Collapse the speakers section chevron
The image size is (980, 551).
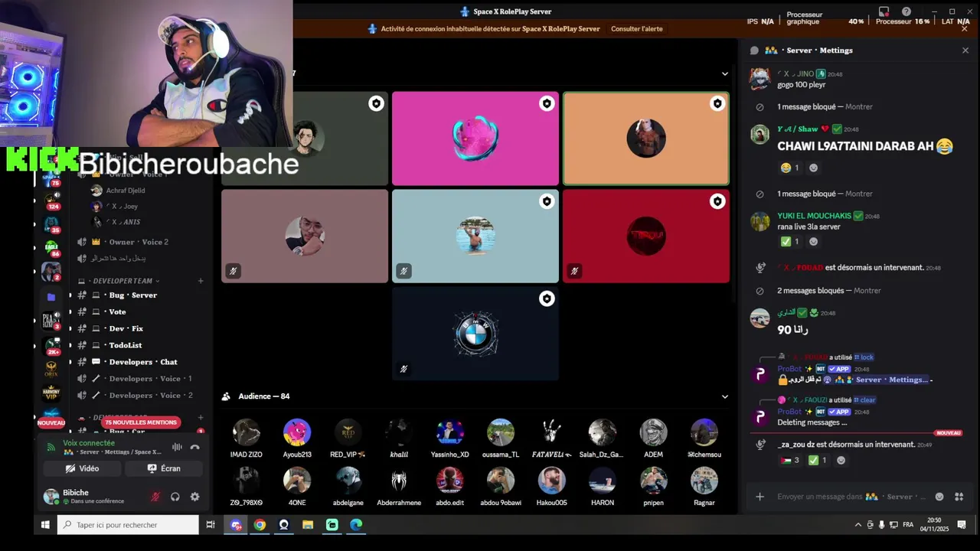725,74
